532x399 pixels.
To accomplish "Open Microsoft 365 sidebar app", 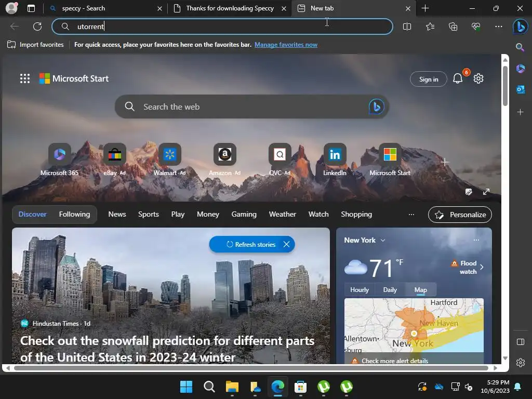I will 520,69.
